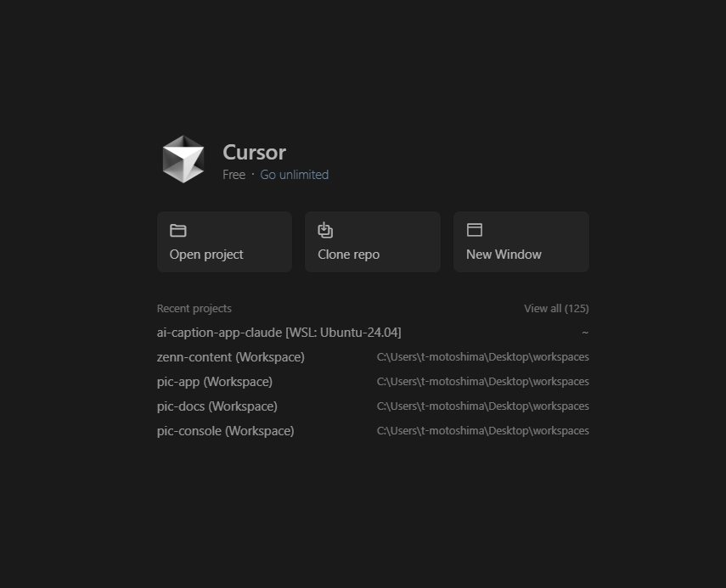Click the New Window label

(x=504, y=255)
